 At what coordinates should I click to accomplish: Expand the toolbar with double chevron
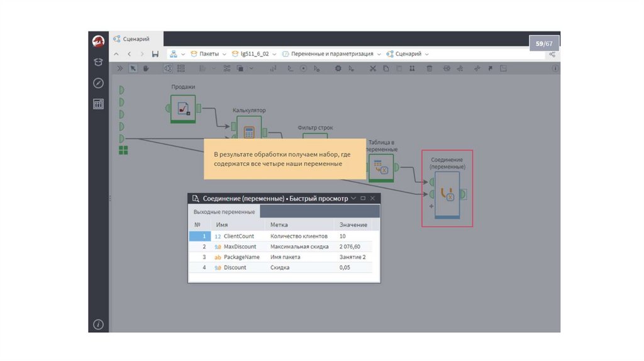click(119, 69)
